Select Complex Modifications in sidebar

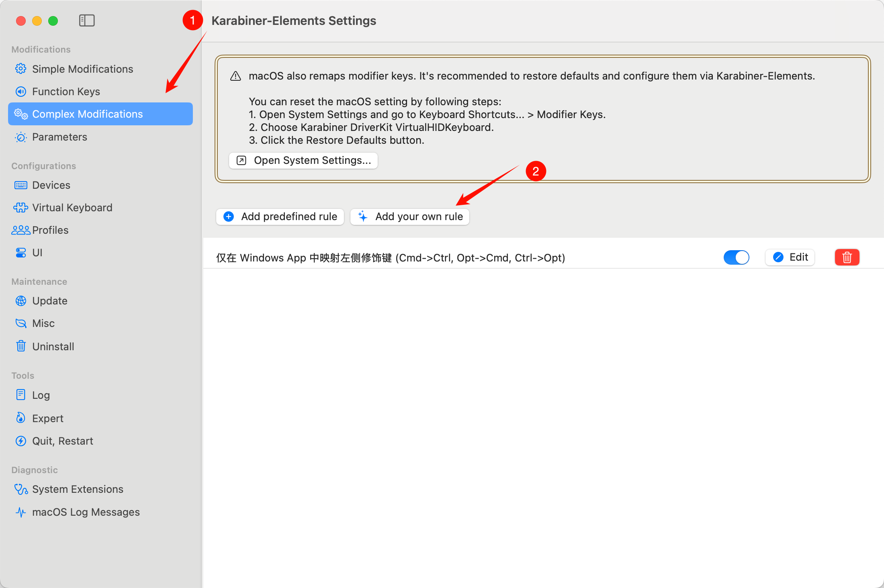(87, 114)
